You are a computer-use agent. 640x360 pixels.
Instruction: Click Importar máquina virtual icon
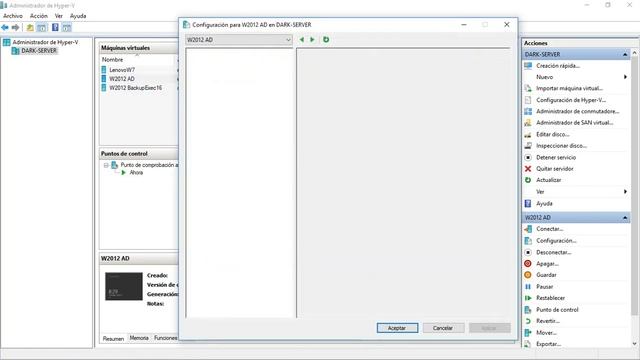tap(528, 88)
